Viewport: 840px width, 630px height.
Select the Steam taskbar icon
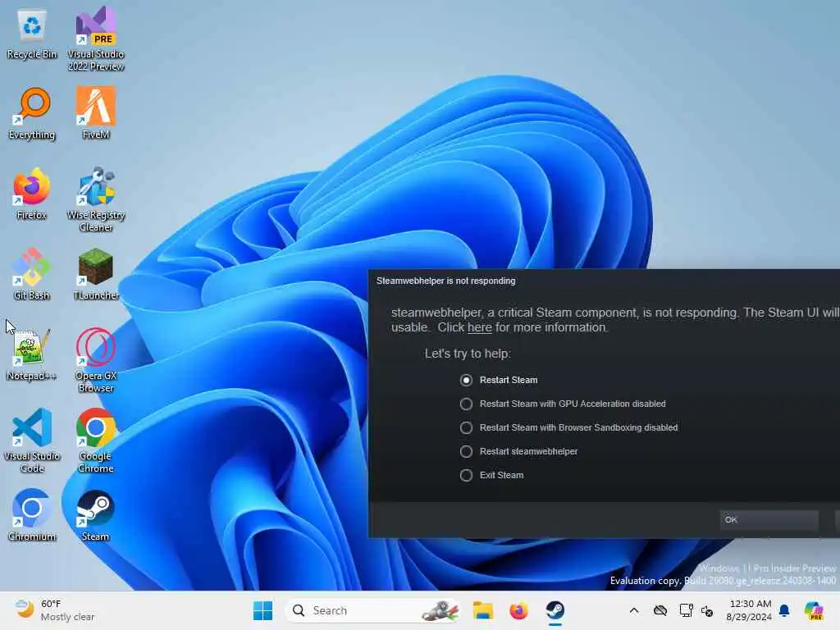[x=555, y=610]
